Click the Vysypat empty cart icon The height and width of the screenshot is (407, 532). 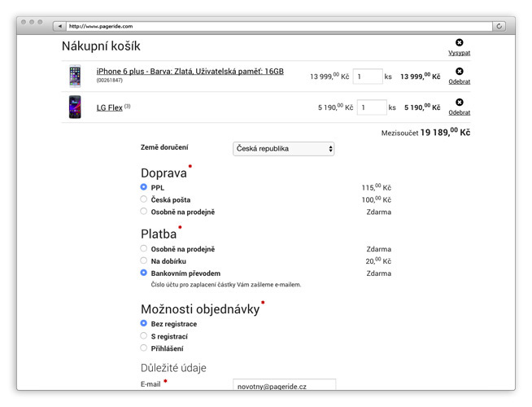coord(459,43)
